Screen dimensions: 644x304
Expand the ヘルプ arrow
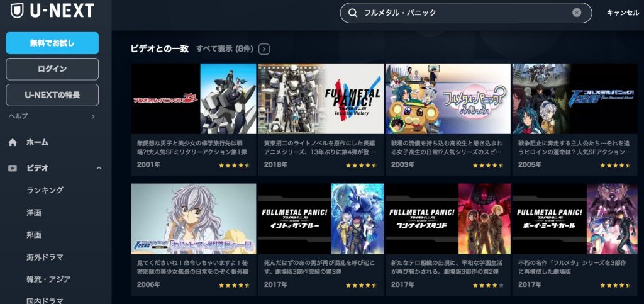coord(93,116)
